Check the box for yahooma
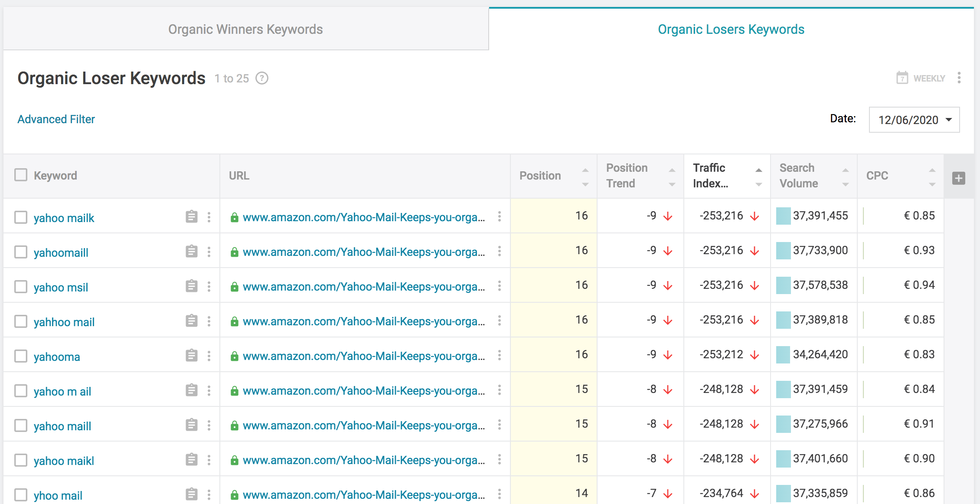Image resolution: width=980 pixels, height=504 pixels. (21, 356)
